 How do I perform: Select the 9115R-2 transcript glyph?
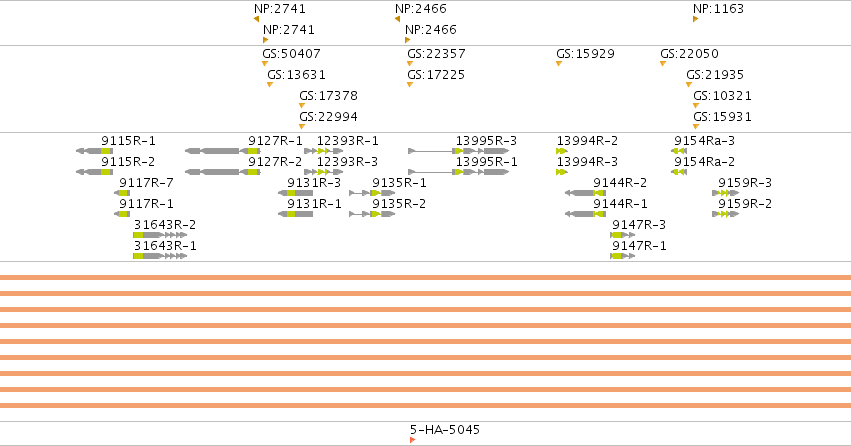click(94, 172)
